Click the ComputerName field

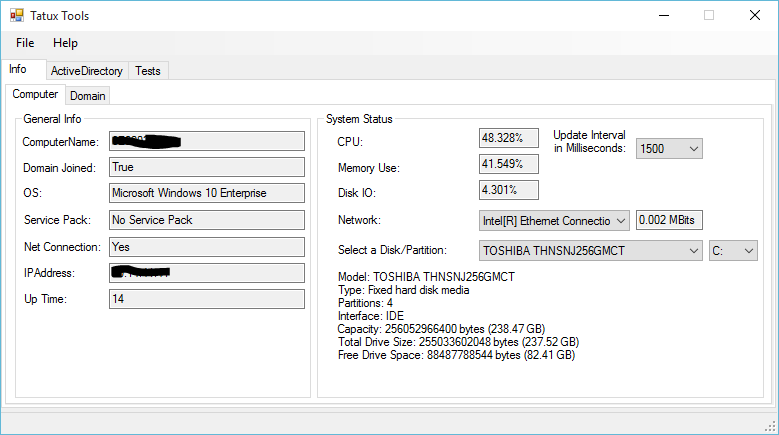coord(207,141)
